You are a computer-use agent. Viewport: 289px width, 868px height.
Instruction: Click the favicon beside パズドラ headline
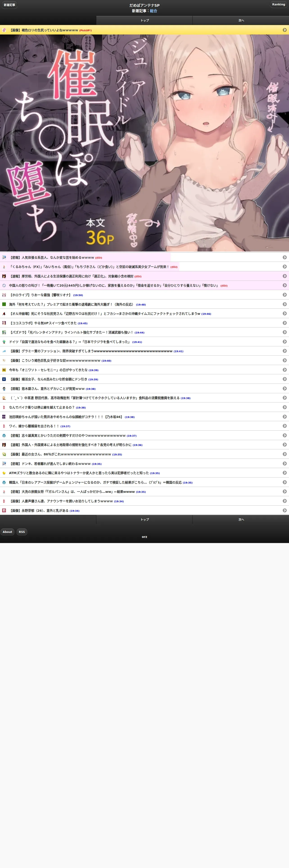(x=4, y=333)
